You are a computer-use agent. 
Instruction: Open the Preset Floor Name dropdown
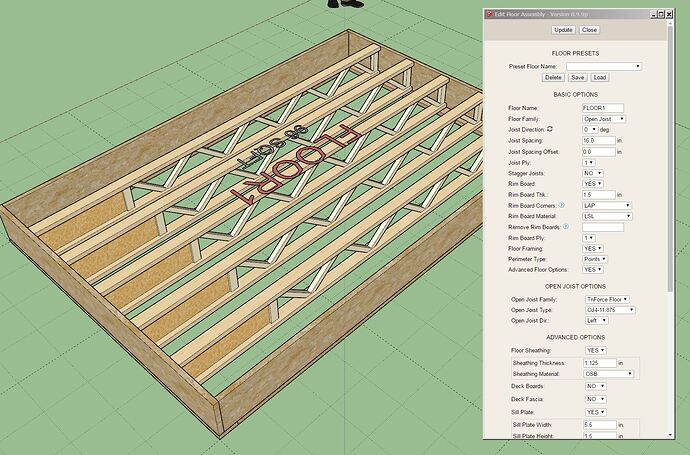click(x=604, y=66)
